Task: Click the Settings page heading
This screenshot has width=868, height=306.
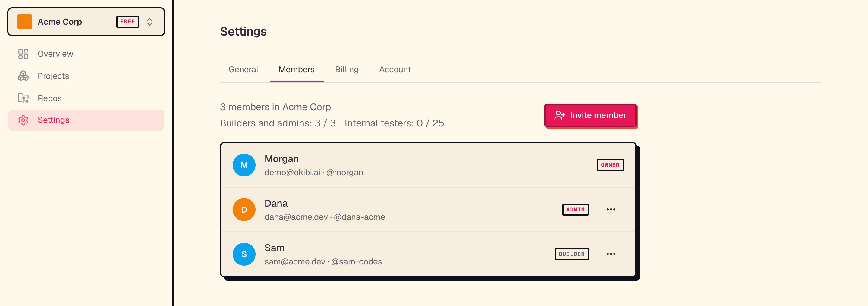Action: (243, 32)
